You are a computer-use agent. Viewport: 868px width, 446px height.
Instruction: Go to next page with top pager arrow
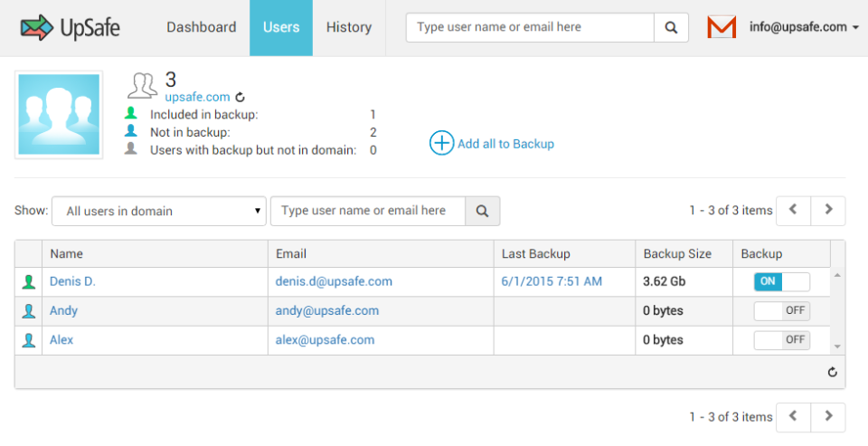coord(828,210)
